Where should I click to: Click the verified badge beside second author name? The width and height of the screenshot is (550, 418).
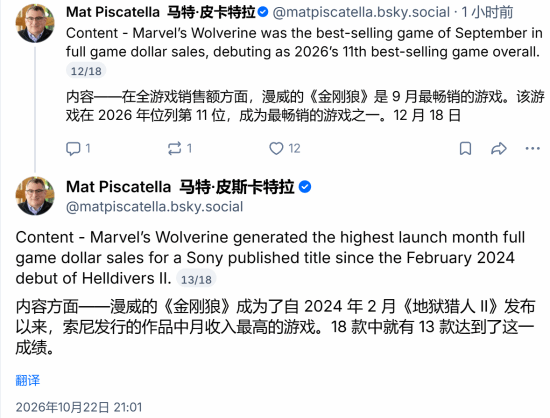tap(305, 187)
